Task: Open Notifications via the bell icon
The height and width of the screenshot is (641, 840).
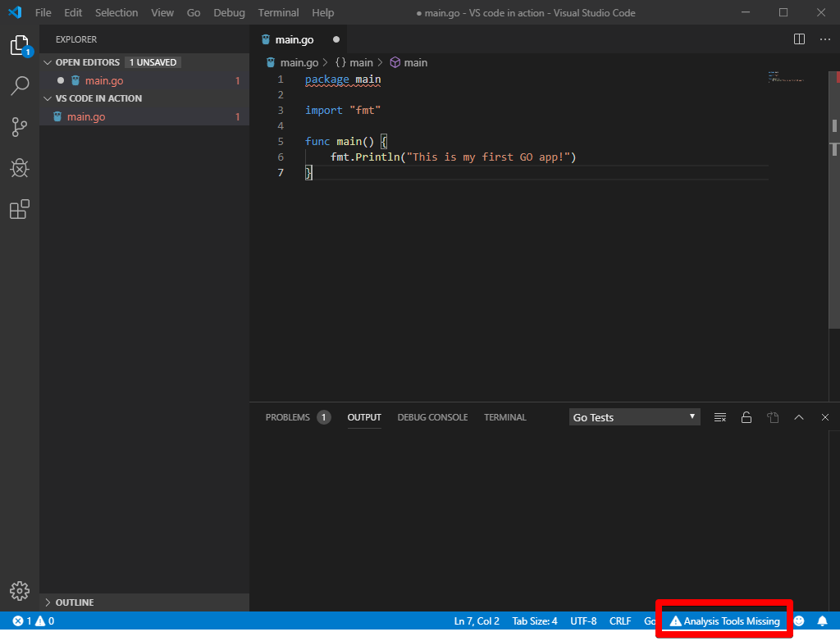Action: click(x=823, y=621)
